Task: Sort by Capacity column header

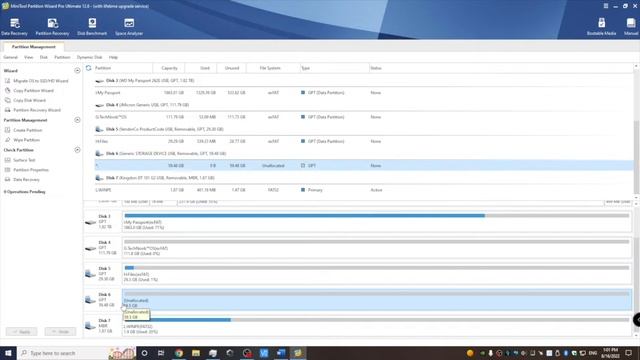Action: (x=169, y=68)
